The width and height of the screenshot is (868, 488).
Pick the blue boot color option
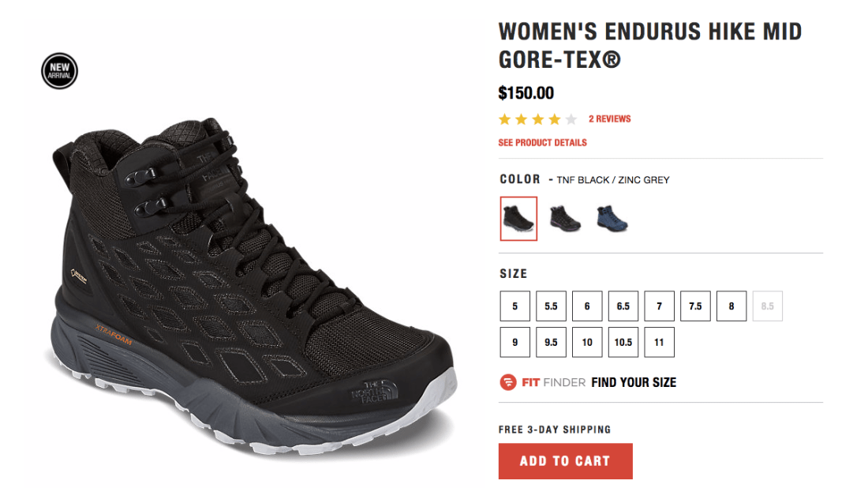tap(612, 219)
